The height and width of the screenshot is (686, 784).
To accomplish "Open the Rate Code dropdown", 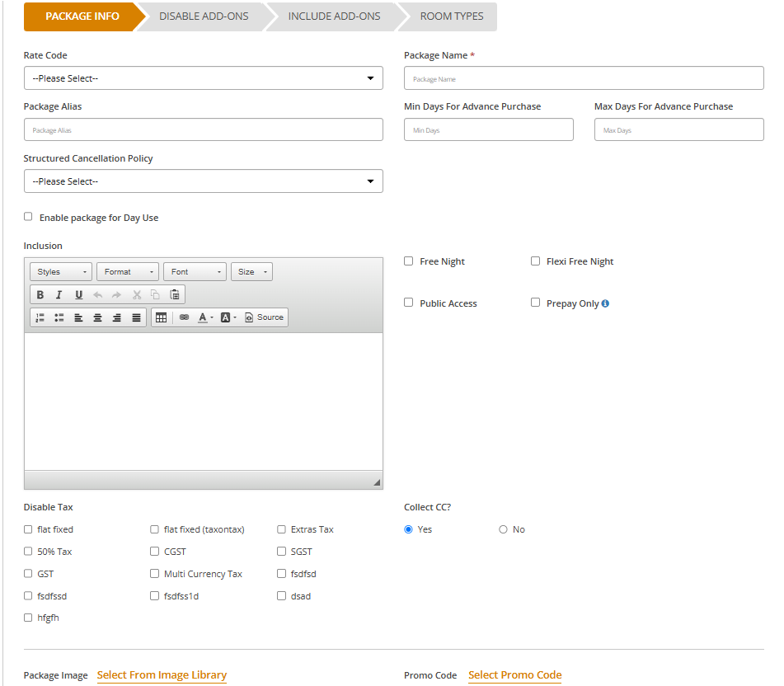I will 203,78.
